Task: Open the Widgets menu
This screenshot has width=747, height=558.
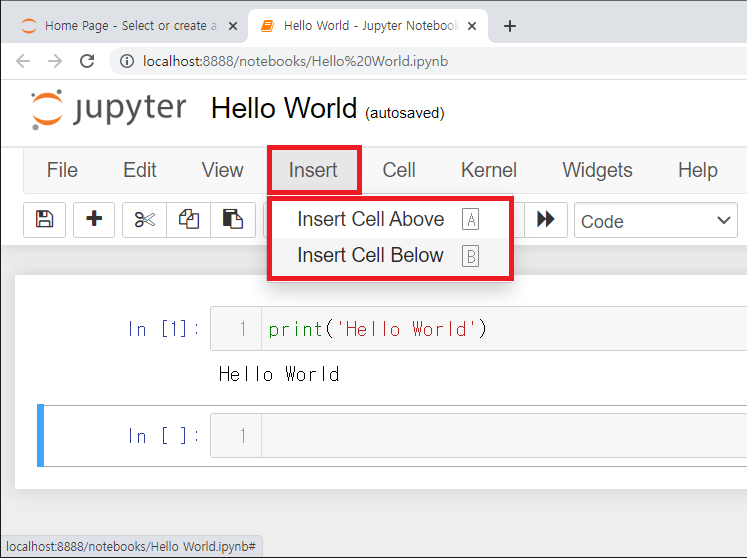Action: (597, 170)
